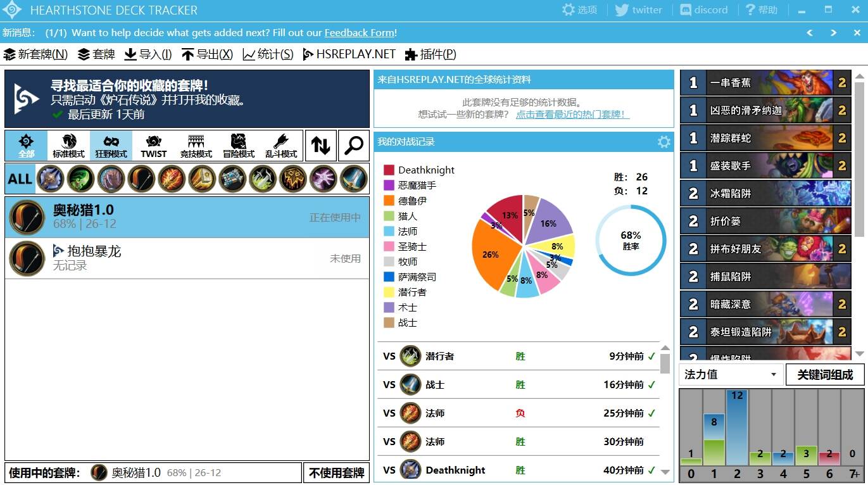Filter decks by Rogue green daggers icon
This screenshot has width=868, height=485.
click(263, 179)
